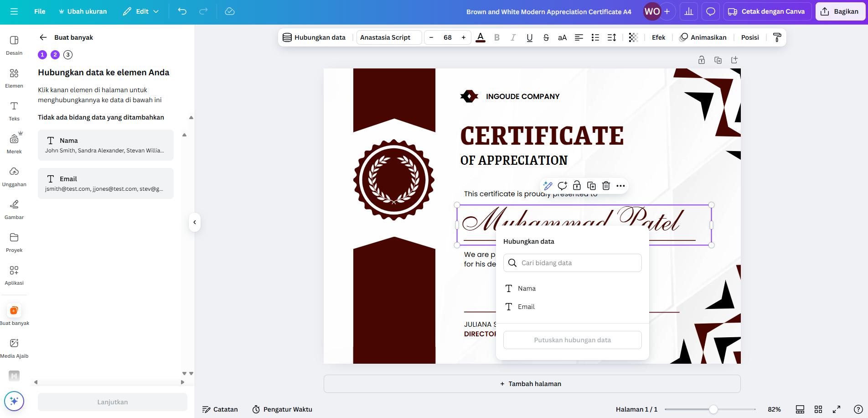Image resolution: width=868 pixels, height=418 pixels.
Task: Toggle underline formatting
Action: pyautogui.click(x=529, y=37)
